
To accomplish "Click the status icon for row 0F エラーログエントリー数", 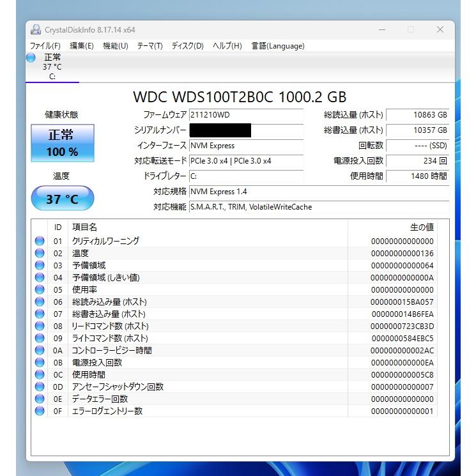I will pyautogui.click(x=40, y=411).
